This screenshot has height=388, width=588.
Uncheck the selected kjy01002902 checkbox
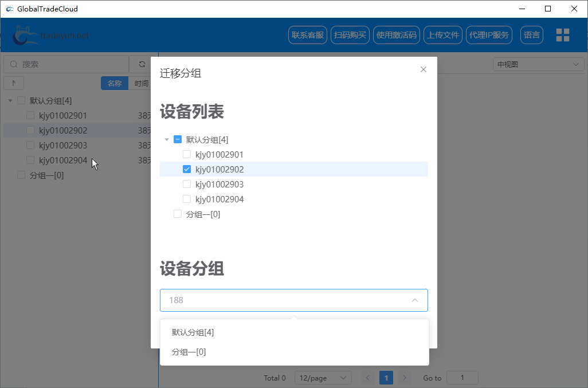tap(186, 168)
